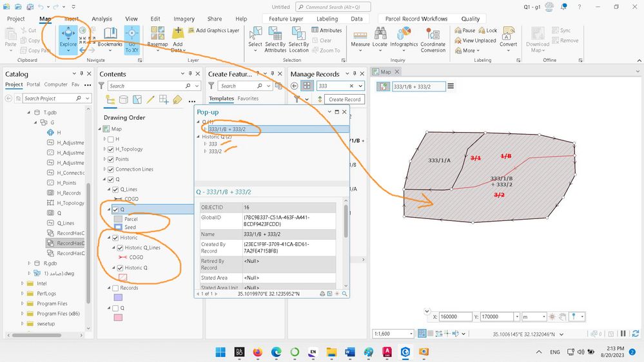Switch Contents to List By Editing pencil
This screenshot has width=644, height=362.
coord(151,100)
